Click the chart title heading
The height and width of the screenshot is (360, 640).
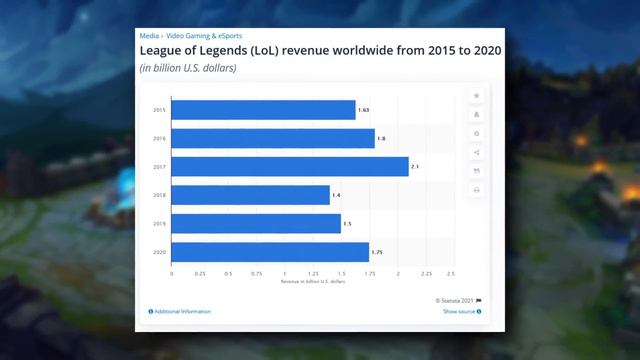coord(320,51)
